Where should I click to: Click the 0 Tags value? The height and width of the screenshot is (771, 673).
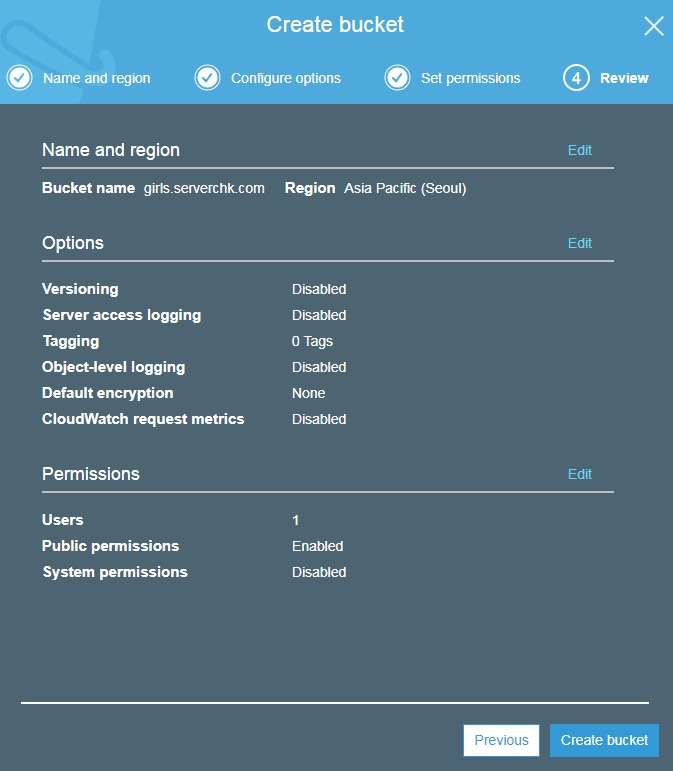(312, 341)
